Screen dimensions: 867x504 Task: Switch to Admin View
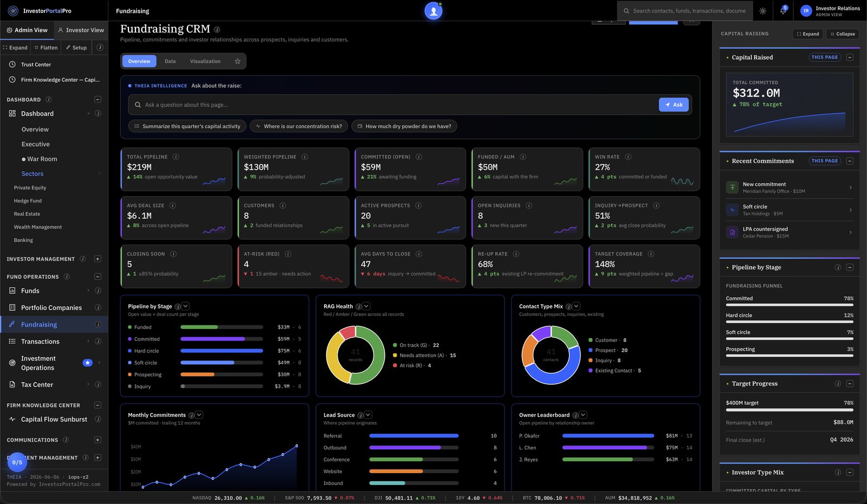(27, 30)
